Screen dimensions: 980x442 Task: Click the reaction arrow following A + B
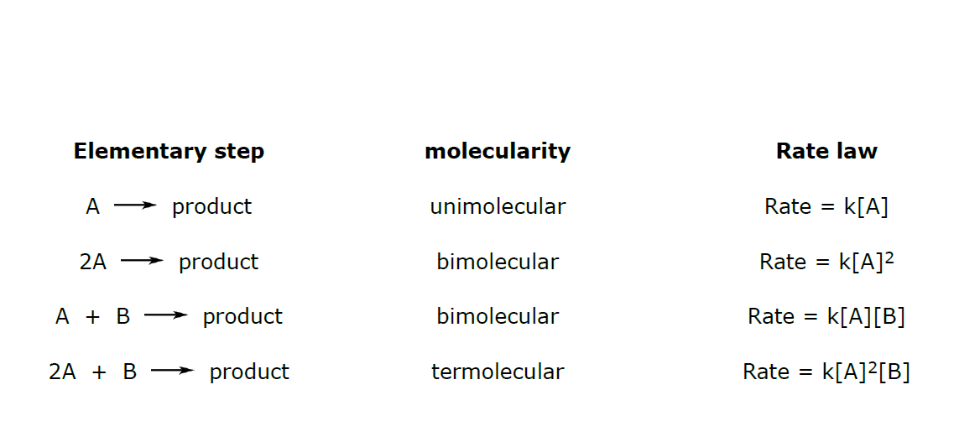coord(165,316)
